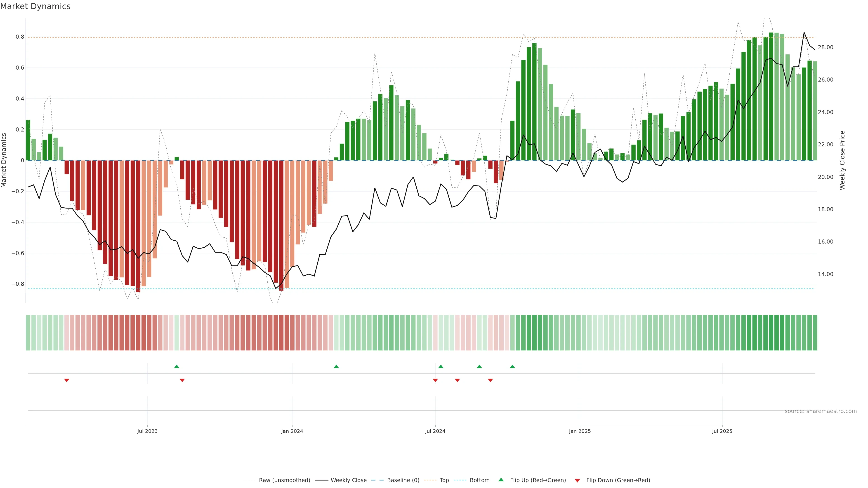Hide the Top threshold legend entry
This screenshot has width=868, height=488.
pyautogui.click(x=444, y=480)
